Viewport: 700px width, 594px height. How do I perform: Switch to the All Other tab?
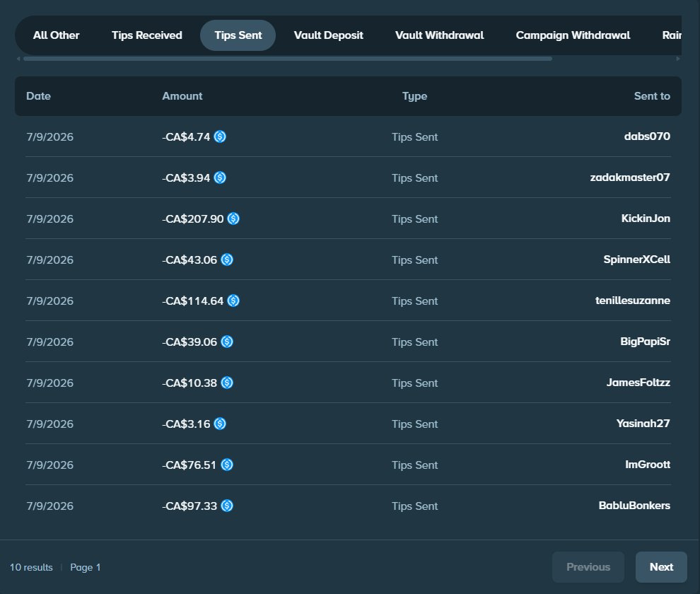point(57,35)
